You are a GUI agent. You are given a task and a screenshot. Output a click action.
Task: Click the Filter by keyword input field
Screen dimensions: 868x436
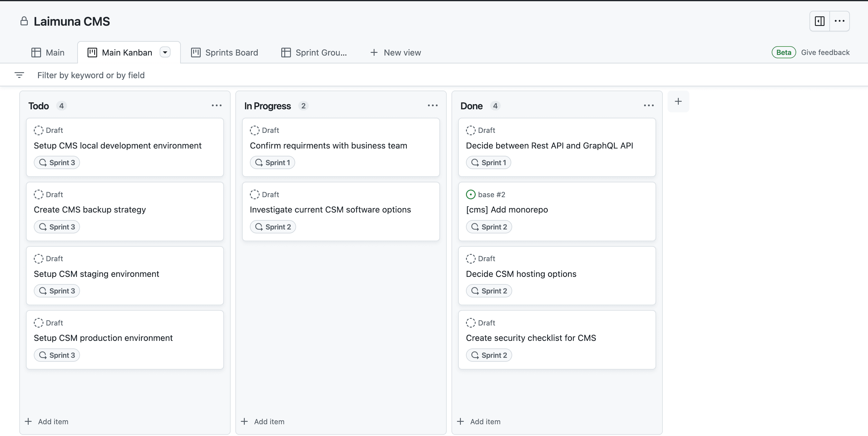click(x=91, y=75)
